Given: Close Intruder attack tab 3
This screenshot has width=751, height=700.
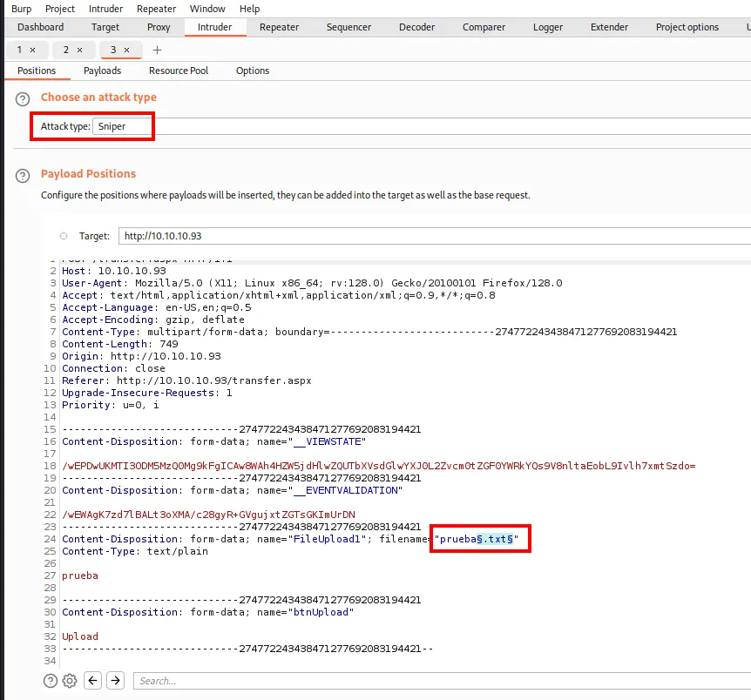Looking at the screenshot, I should pyautogui.click(x=126, y=50).
